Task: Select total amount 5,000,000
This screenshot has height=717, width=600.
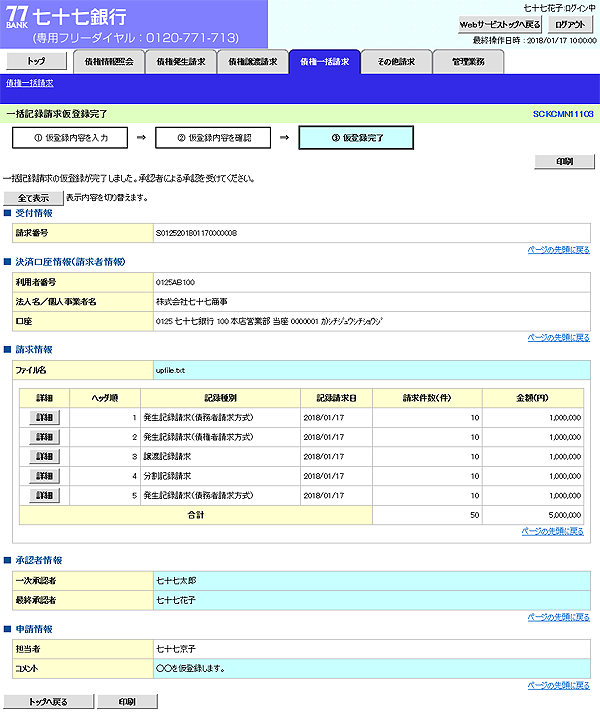Action: [565, 515]
